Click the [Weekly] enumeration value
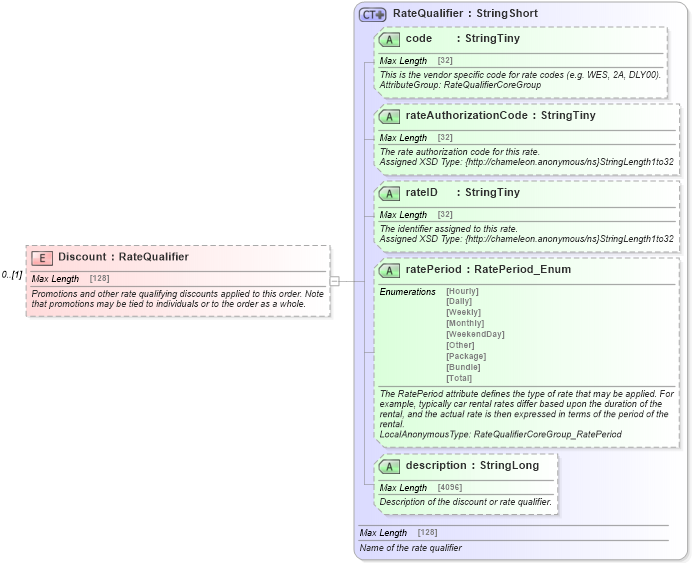 pos(463,312)
